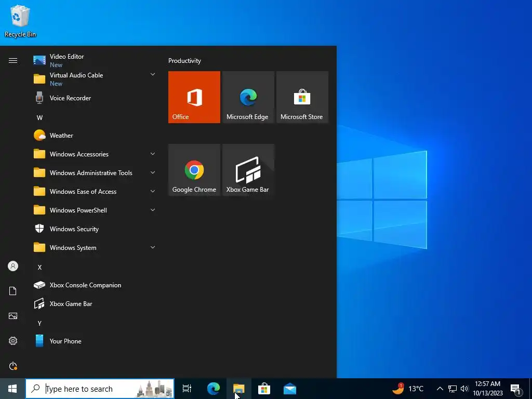Launch the Google Chrome tile
This screenshot has width=532, height=399.
pos(194,170)
